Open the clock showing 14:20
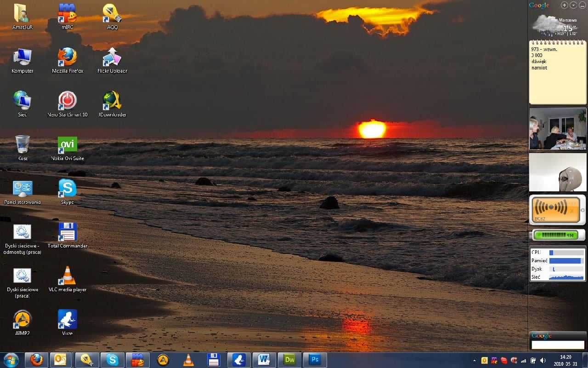 (x=565, y=360)
